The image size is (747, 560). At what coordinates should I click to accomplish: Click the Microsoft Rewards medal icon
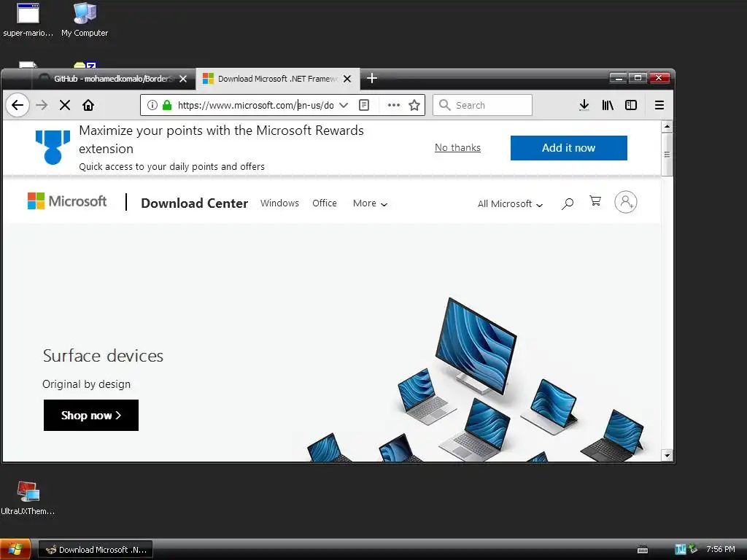pos(53,147)
